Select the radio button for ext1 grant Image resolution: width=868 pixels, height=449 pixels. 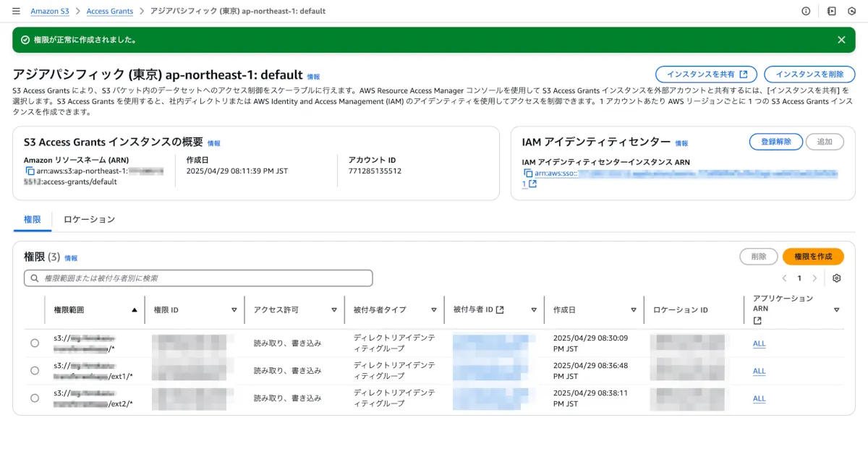[35, 371]
